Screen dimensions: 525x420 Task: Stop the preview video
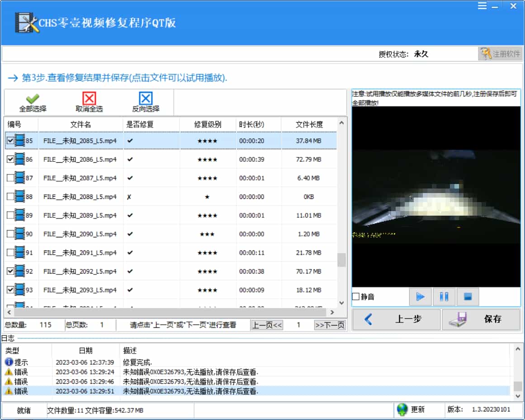pos(468,297)
